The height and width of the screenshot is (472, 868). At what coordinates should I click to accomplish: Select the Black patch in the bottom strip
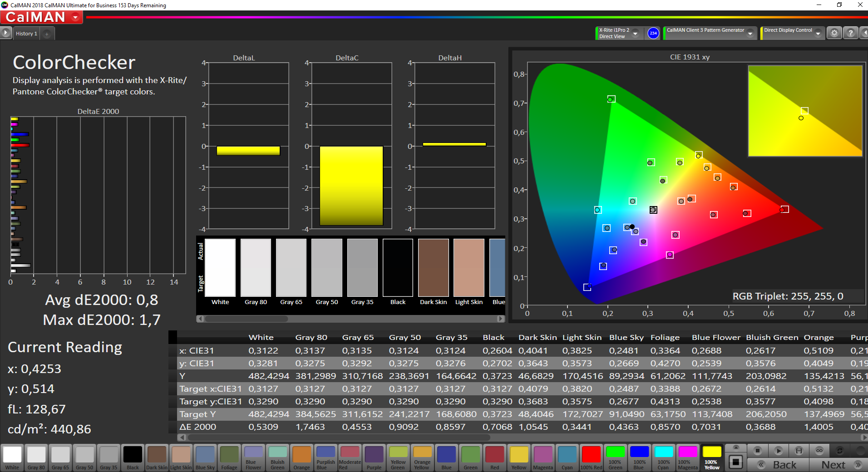(x=133, y=457)
